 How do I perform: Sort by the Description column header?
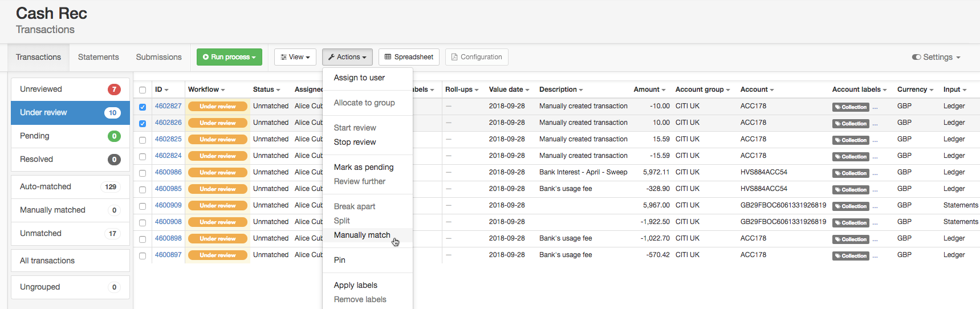(561, 90)
